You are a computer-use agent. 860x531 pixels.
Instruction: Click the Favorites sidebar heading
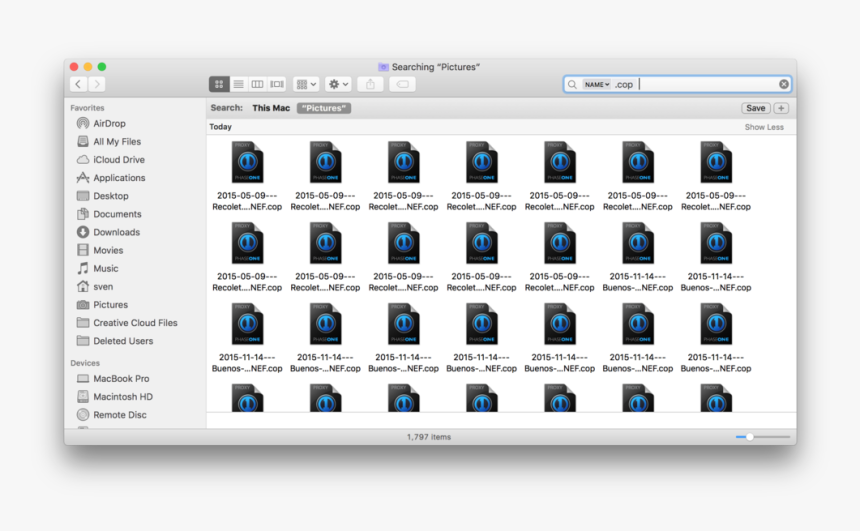point(87,108)
